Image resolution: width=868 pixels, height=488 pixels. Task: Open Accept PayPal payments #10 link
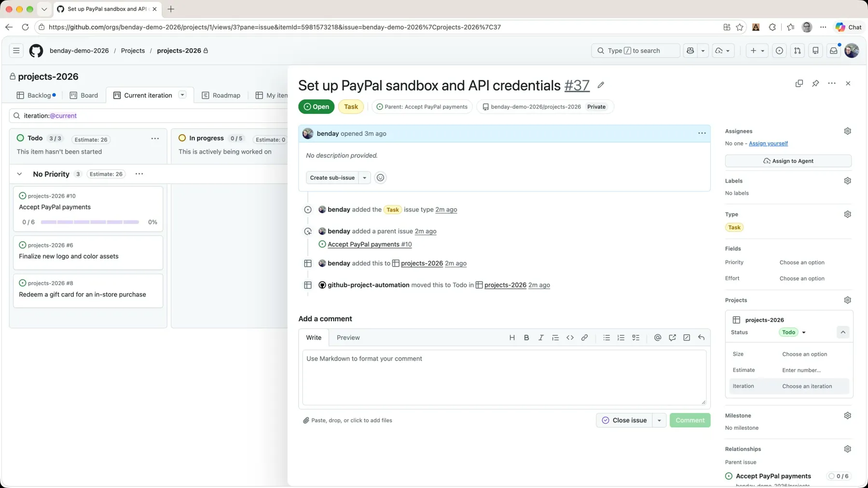coord(370,244)
